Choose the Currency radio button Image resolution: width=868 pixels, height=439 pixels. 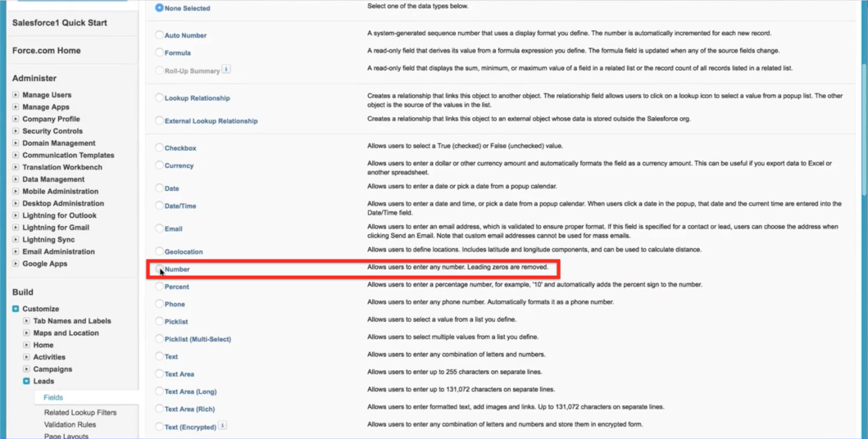[x=160, y=165]
